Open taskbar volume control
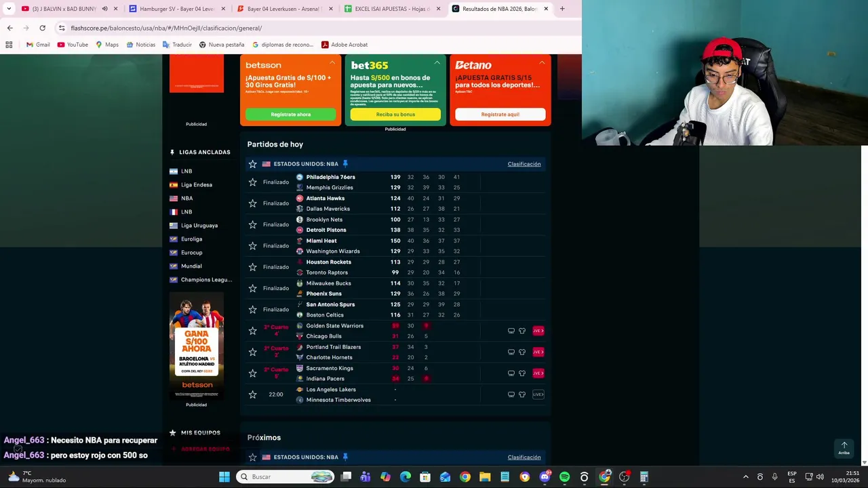 pyautogui.click(x=820, y=477)
